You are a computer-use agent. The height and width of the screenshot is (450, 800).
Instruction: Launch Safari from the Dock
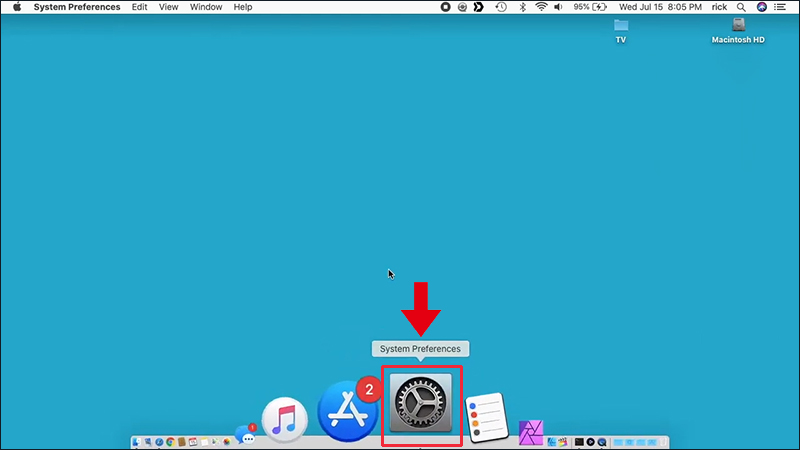[159, 442]
